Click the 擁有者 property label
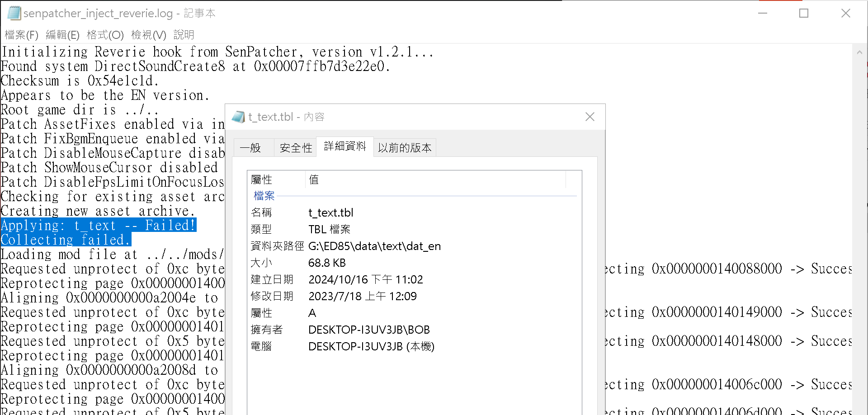Image resolution: width=868 pixels, height=415 pixels. (x=267, y=330)
